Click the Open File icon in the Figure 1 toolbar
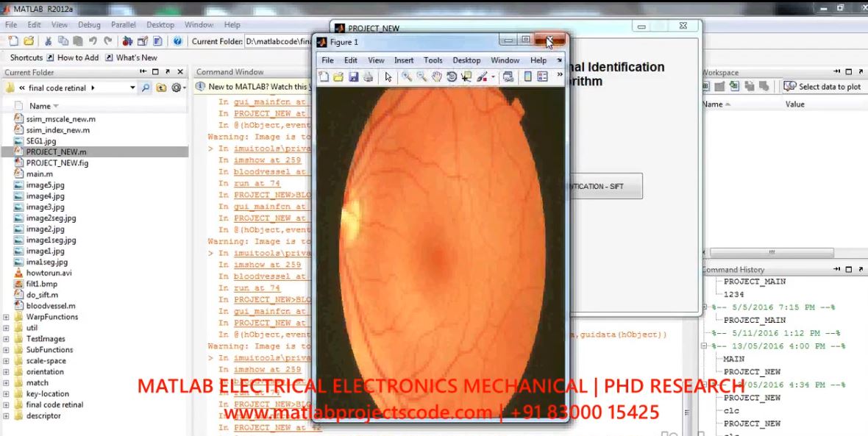 pyautogui.click(x=338, y=77)
